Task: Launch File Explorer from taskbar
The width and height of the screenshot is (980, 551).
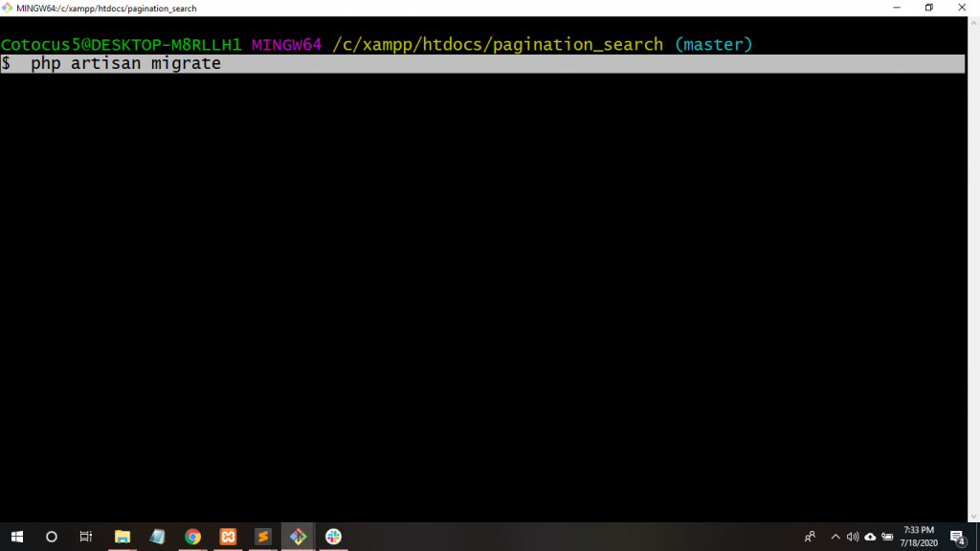Action: [122, 537]
